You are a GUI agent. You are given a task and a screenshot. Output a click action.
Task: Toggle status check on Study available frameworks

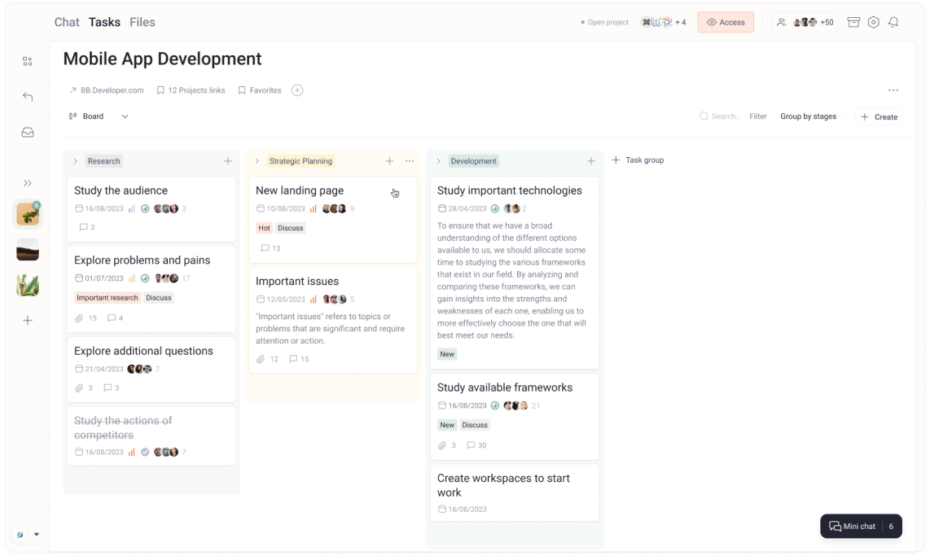point(494,405)
